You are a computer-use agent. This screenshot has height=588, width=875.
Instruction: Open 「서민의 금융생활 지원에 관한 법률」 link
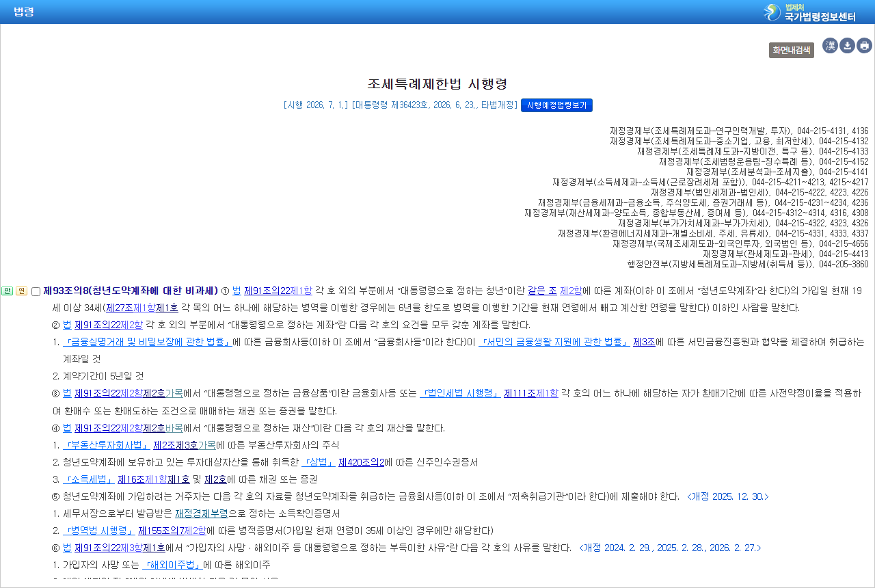coord(554,342)
